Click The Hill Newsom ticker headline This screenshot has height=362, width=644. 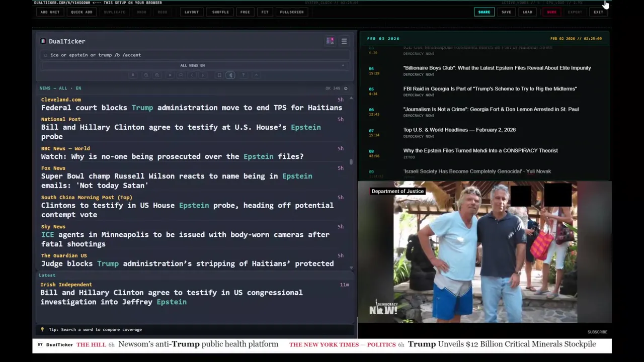[198, 344]
